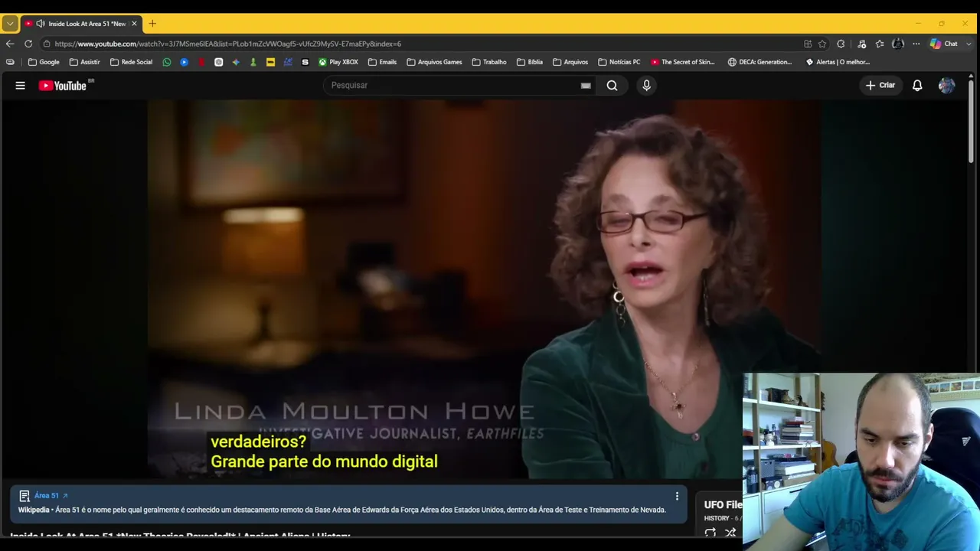
Task: Toggle playlist shuffle
Action: coord(730,533)
